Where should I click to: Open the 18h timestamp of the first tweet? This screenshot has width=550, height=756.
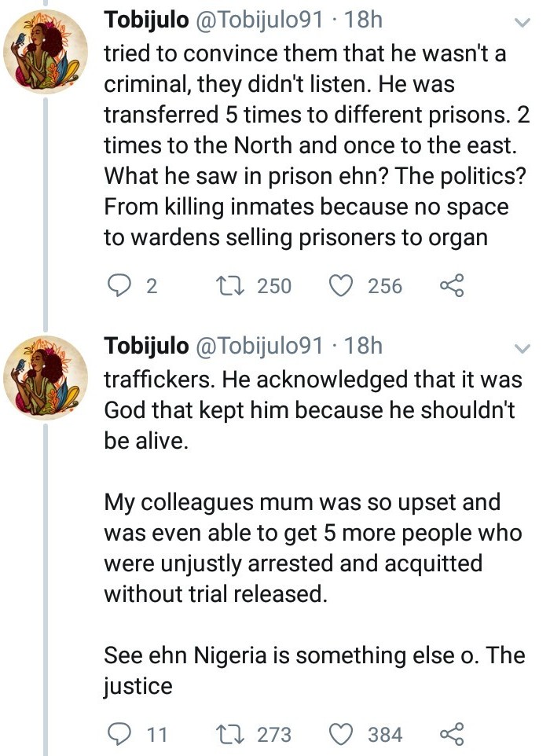(363, 22)
